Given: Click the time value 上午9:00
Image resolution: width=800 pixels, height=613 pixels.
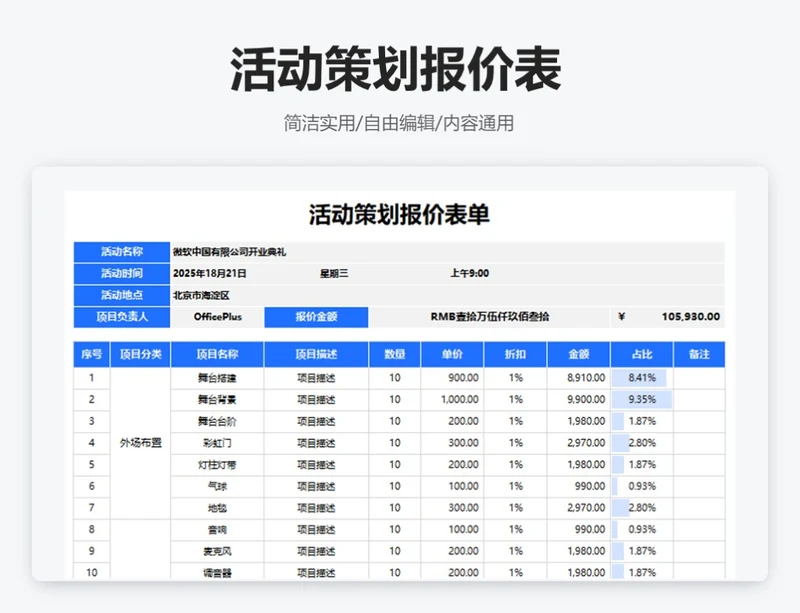Looking at the screenshot, I should point(469,274).
